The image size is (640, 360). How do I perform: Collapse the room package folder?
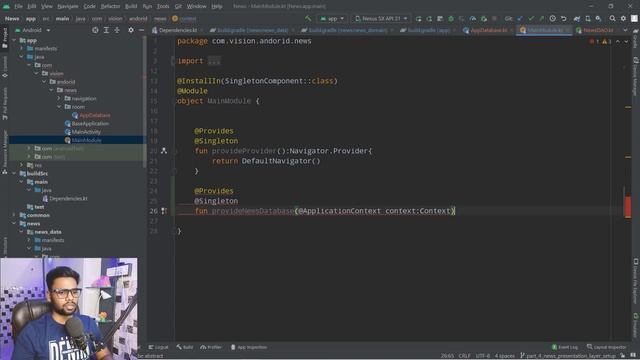coord(59,107)
